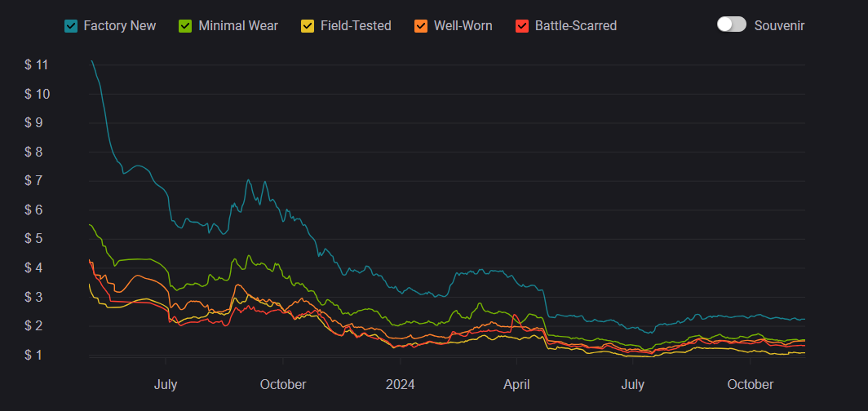Image resolution: width=868 pixels, height=411 pixels.
Task: Click the rightmost "October" axis label
Action: [x=751, y=384]
